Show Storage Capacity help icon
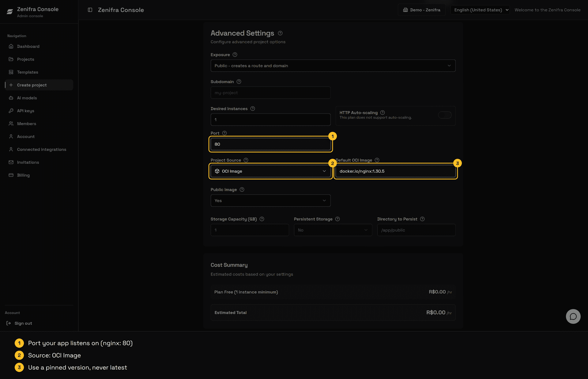Screen dimensions: 588x379 point(262,219)
